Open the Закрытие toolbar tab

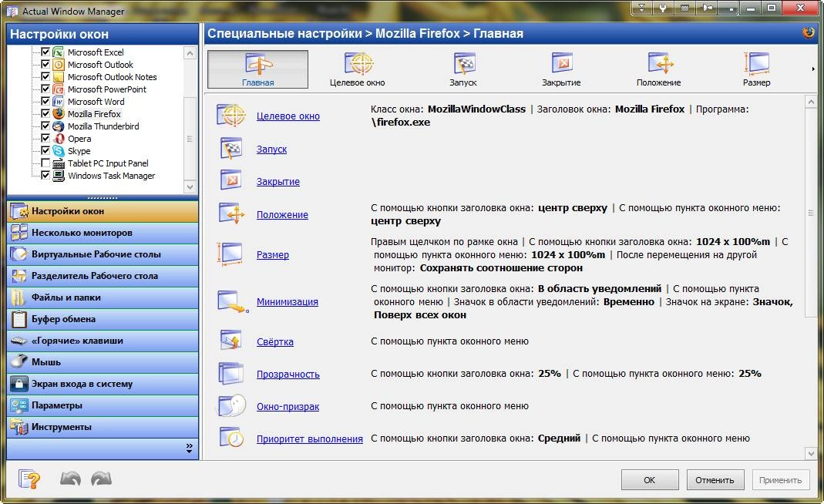[561, 69]
